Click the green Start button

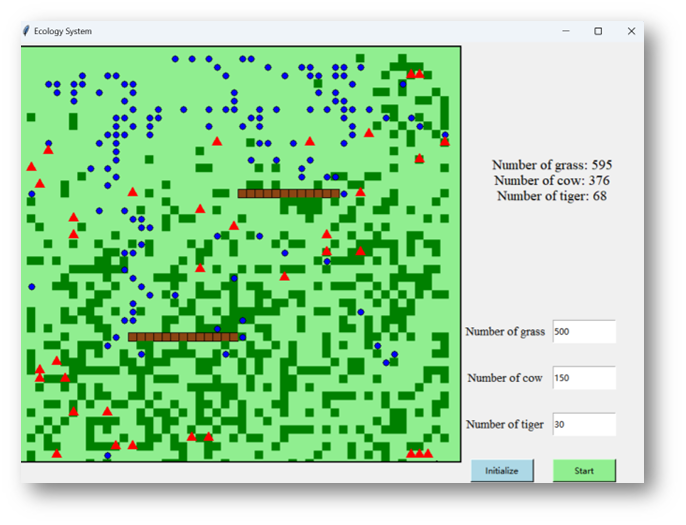[x=584, y=471]
